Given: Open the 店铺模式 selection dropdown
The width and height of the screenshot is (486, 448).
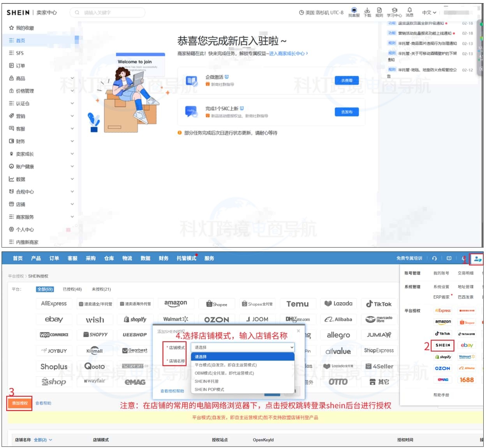Looking at the screenshot, I should [242, 347].
